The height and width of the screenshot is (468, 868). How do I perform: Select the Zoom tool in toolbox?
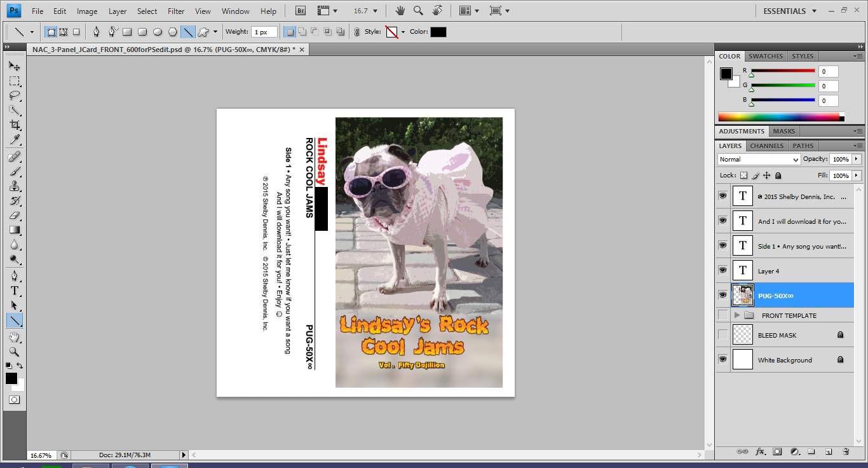pyautogui.click(x=14, y=352)
